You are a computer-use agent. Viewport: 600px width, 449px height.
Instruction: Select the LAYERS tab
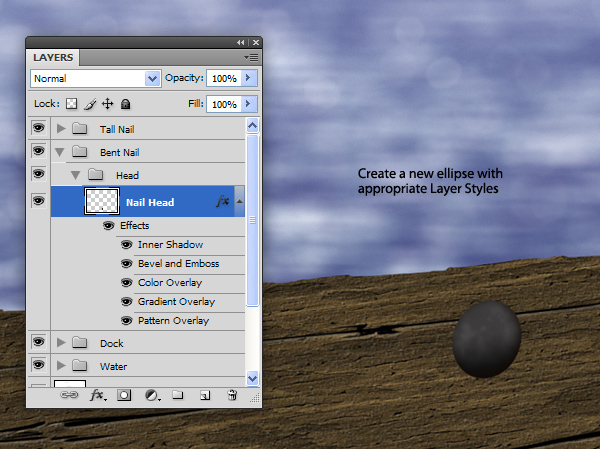point(53,57)
